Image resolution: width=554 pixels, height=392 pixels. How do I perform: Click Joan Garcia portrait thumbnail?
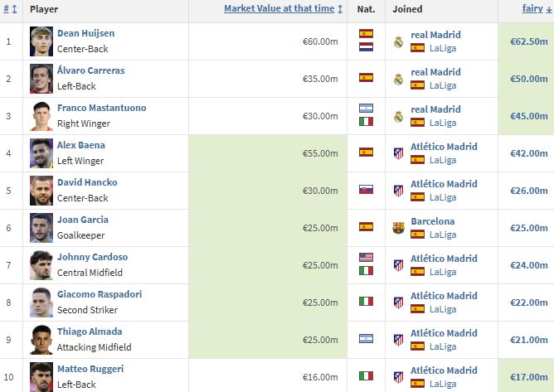coord(41,228)
